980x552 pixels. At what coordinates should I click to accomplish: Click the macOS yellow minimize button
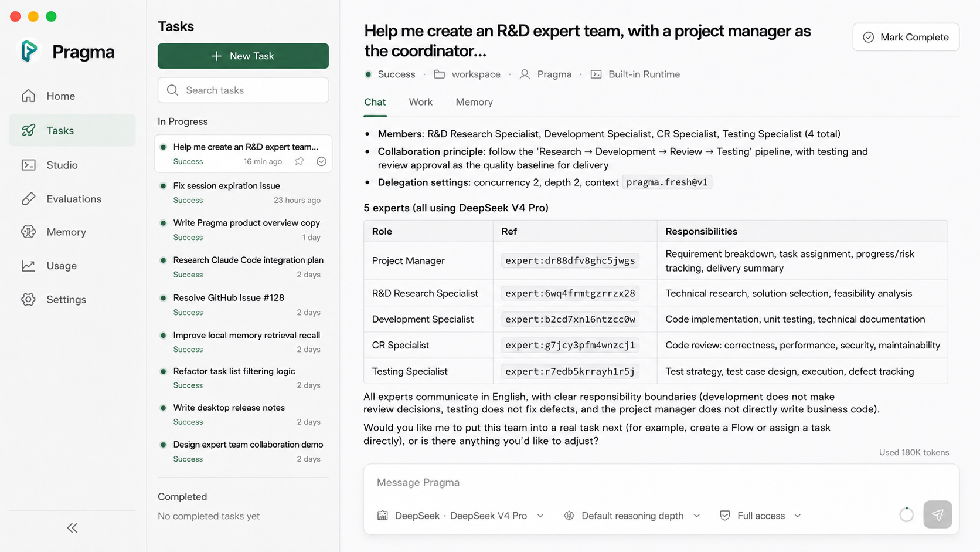[x=33, y=16]
